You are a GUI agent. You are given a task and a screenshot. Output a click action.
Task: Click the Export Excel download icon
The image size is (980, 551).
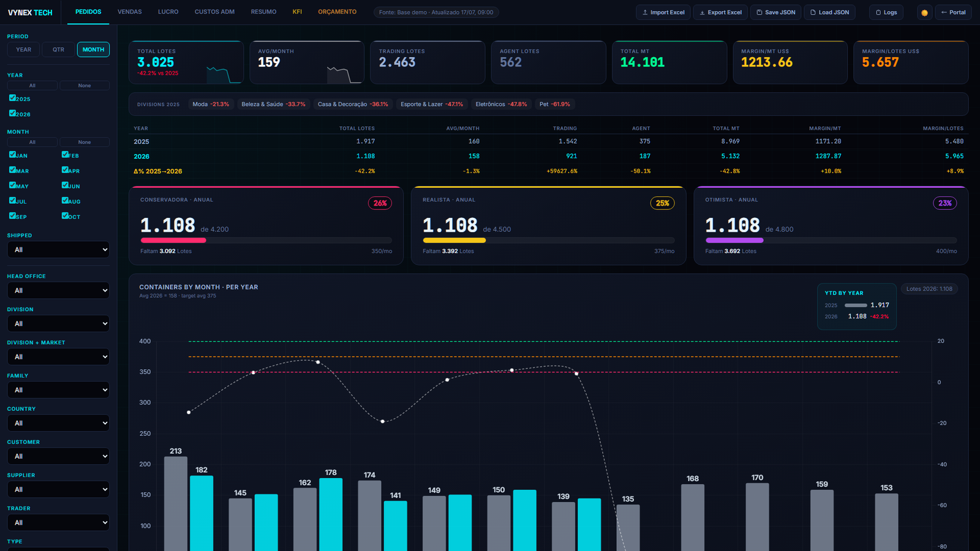point(703,12)
